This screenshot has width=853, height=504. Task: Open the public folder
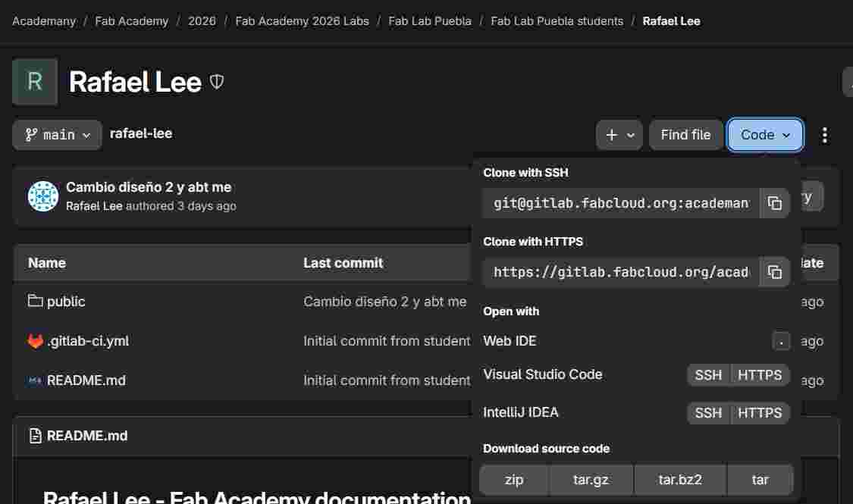66,302
